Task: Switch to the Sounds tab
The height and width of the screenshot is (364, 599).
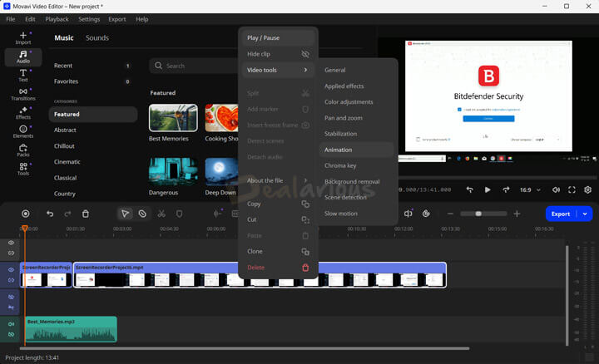Action: coord(97,37)
